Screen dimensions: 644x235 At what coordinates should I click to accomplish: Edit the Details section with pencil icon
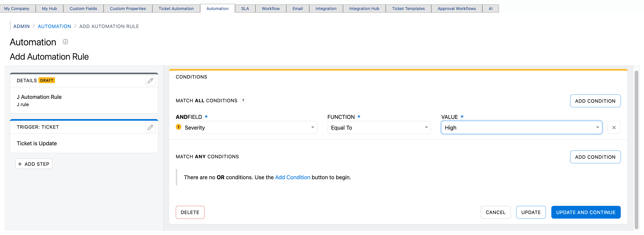[150, 81]
